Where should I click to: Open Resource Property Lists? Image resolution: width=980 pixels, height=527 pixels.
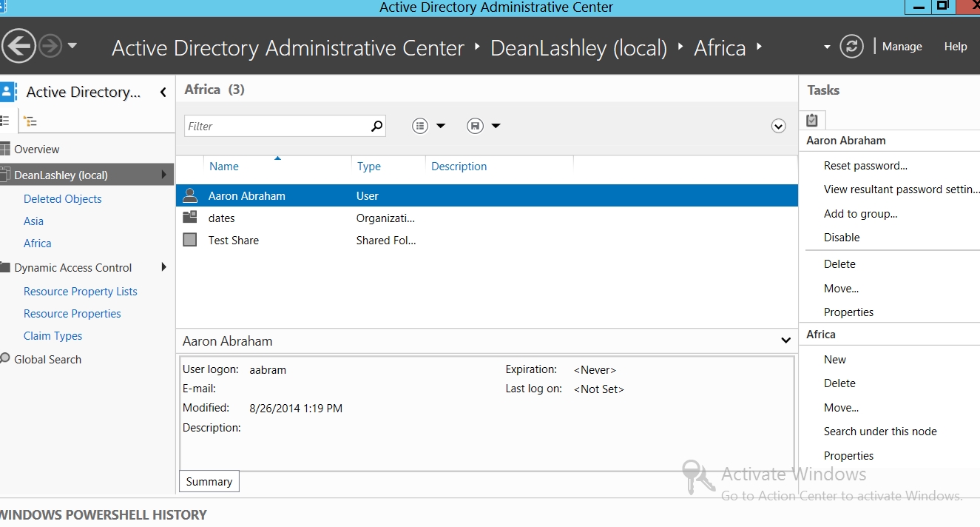[x=81, y=292]
